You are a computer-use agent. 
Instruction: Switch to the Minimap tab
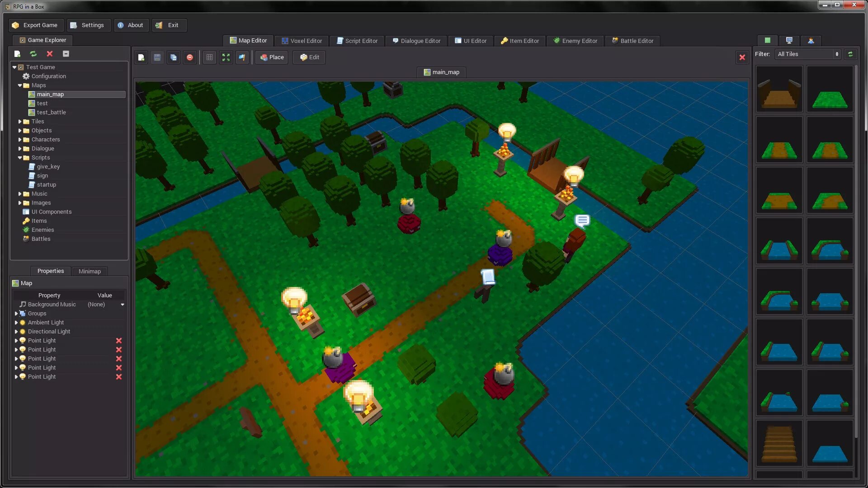[x=90, y=271]
